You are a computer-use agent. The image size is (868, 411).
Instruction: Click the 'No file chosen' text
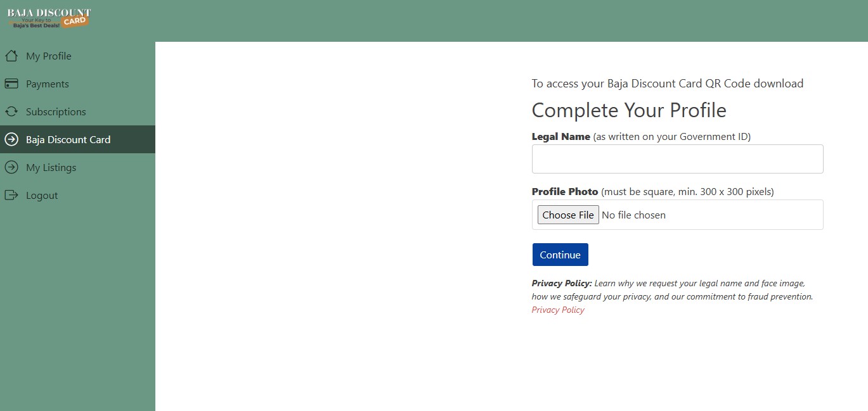click(x=633, y=215)
